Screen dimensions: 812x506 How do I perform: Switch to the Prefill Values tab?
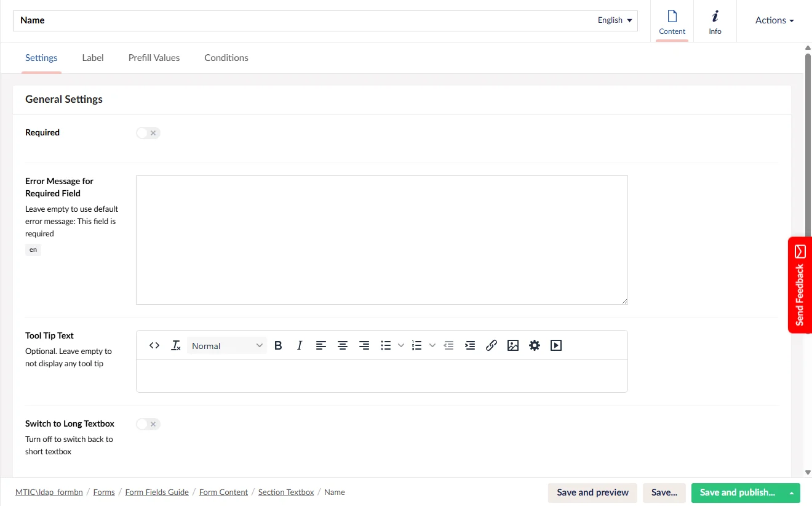click(154, 58)
